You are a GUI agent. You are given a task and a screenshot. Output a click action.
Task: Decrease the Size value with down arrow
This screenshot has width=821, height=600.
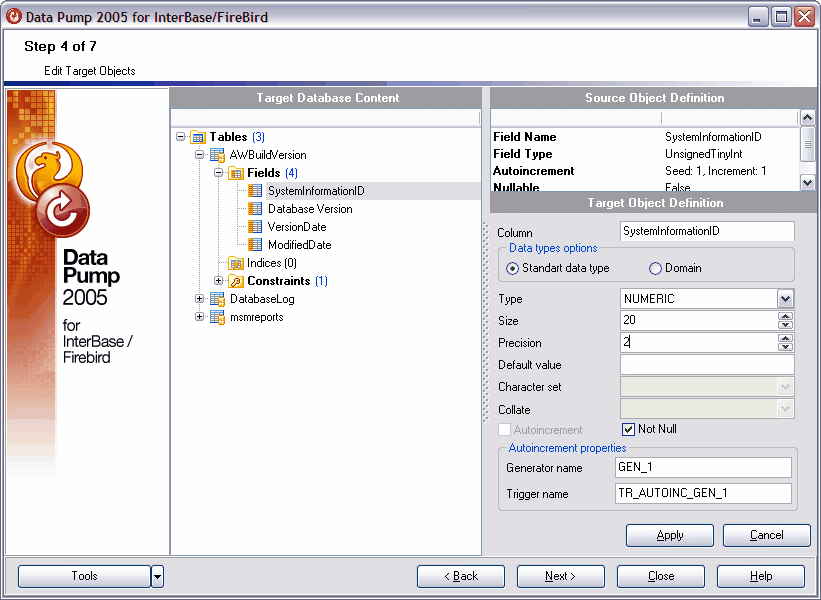[785, 325]
